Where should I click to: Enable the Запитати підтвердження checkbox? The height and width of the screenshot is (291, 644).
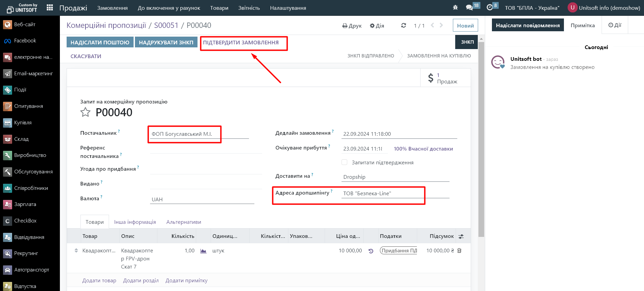pos(344,162)
